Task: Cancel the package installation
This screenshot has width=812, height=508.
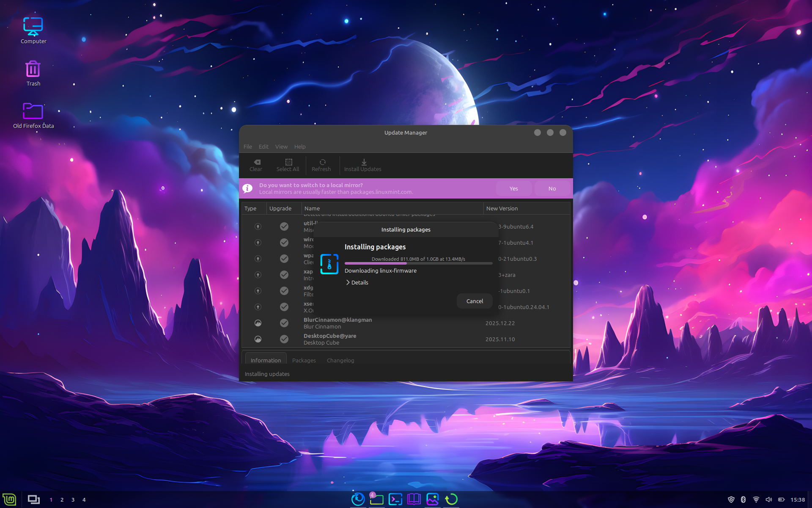Action: (x=475, y=301)
